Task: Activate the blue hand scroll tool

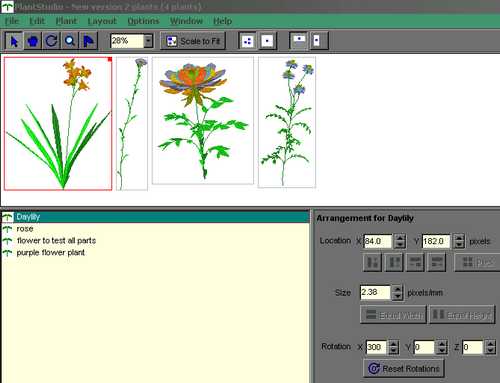Action: [x=32, y=41]
